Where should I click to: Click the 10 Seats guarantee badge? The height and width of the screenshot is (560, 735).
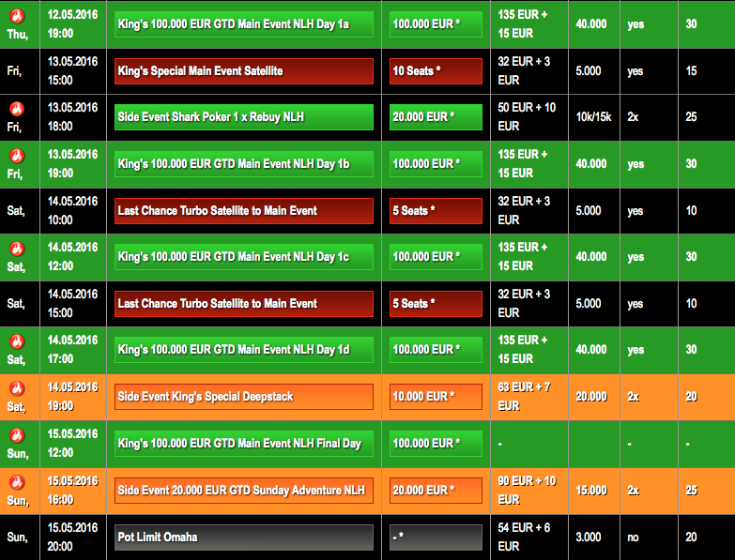pos(436,71)
